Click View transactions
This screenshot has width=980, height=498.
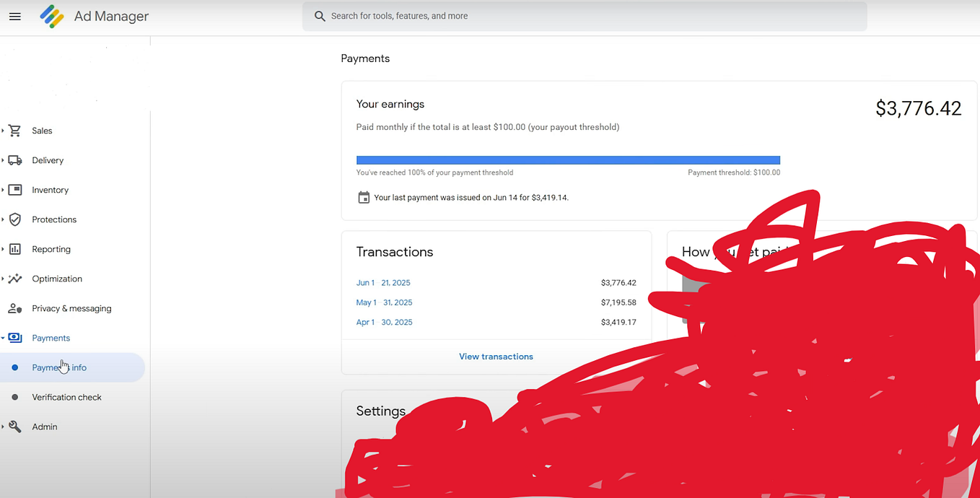[496, 356]
